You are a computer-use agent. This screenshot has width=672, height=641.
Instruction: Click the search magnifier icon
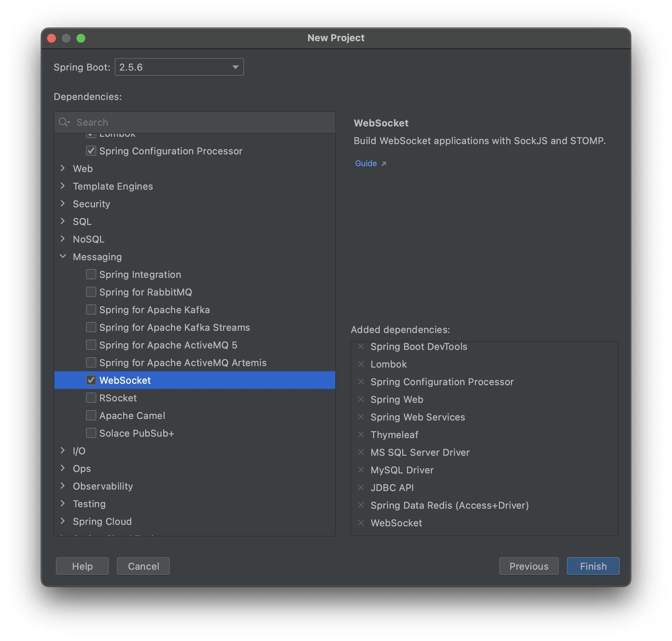point(64,122)
